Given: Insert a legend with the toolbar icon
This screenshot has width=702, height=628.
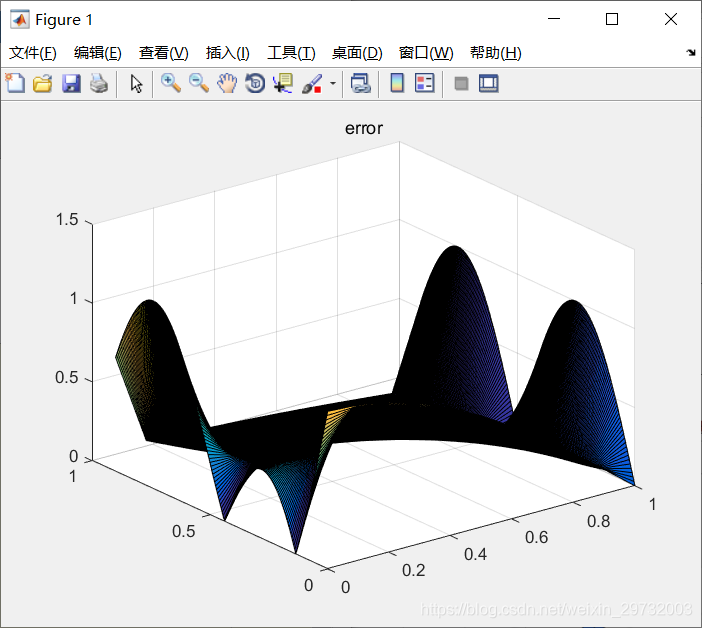Looking at the screenshot, I should pos(424,83).
